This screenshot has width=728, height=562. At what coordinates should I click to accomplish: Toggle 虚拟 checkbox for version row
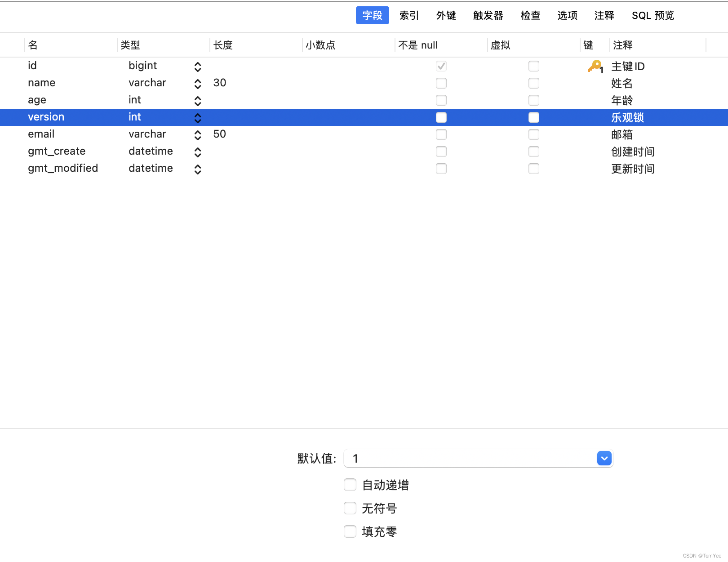pos(534,117)
